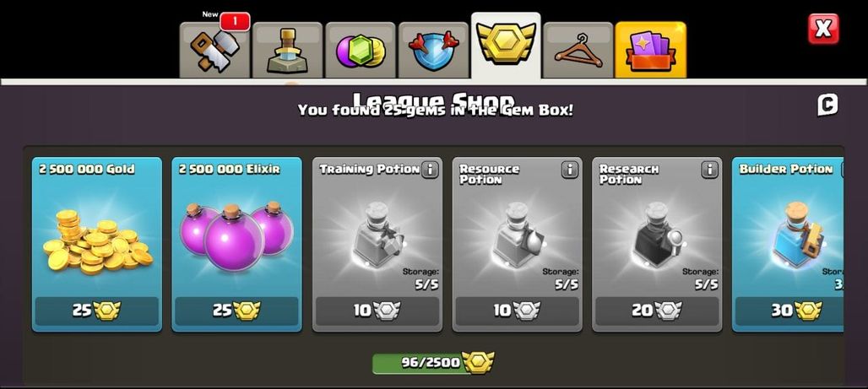Show Training Potion info
The image size is (868, 389).
(x=430, y=170)
